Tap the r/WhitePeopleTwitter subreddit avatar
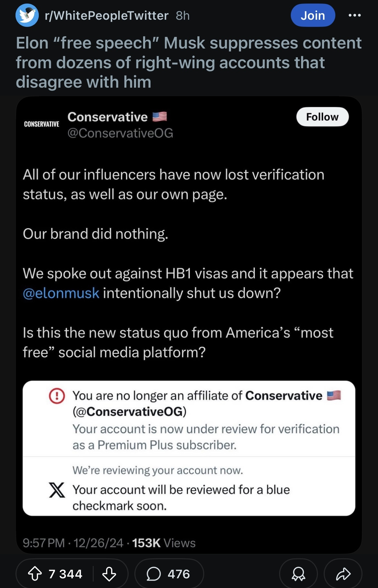The image size is (378, 588). [27, 15]
